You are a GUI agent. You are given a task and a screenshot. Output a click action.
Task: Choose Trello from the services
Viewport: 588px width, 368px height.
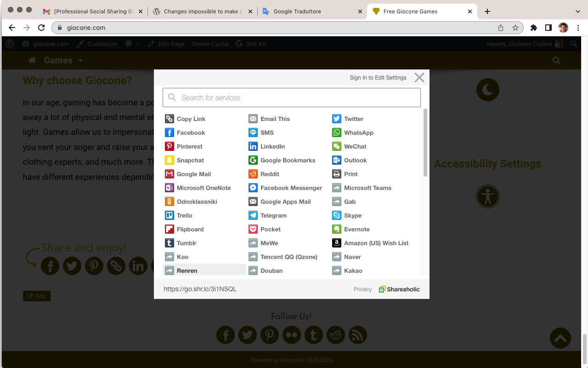(179, 215)
